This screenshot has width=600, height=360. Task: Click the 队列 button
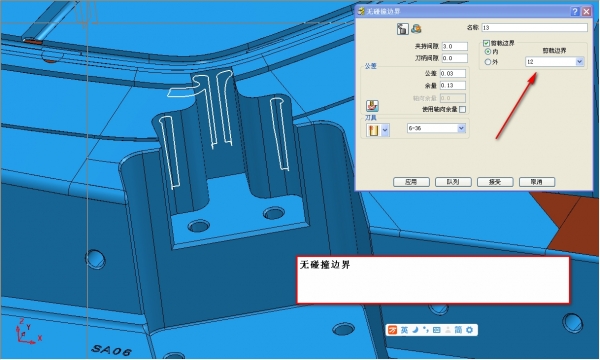tap(453, 182)
